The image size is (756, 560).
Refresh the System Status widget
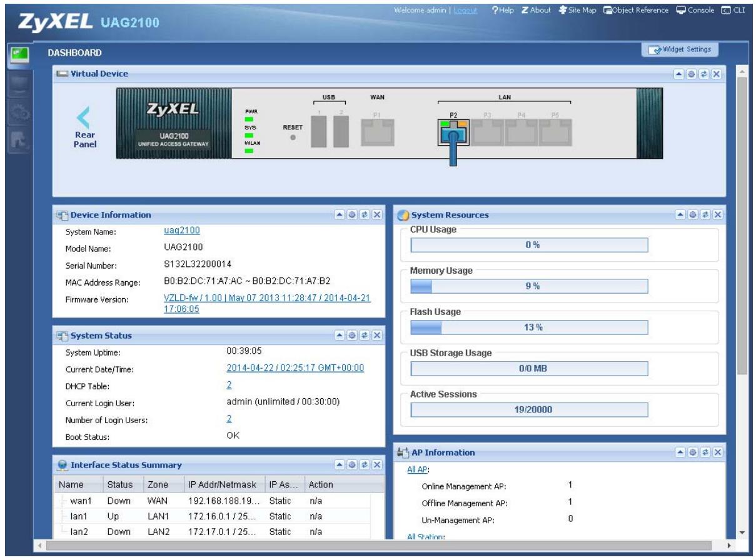[365, 336]
